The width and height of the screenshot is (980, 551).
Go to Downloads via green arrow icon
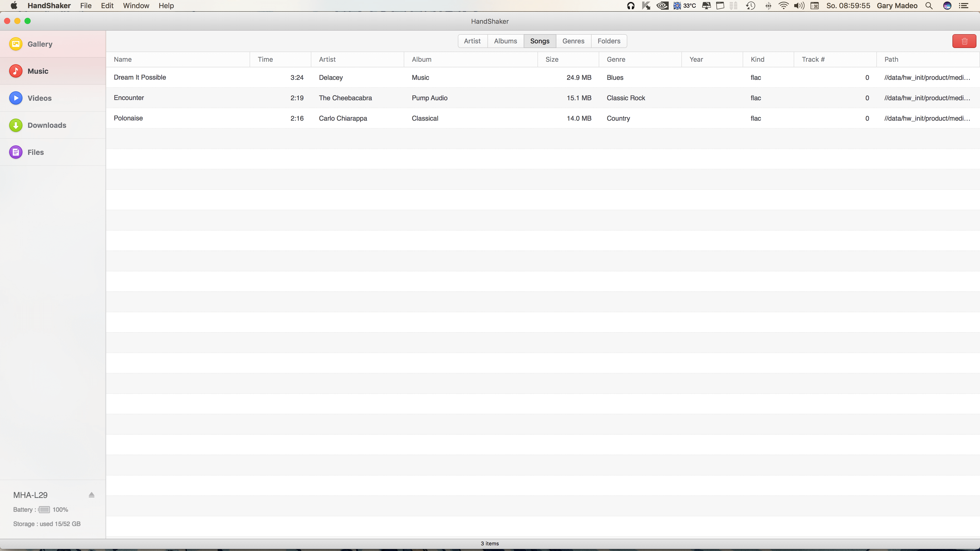(x=16, y=125)
